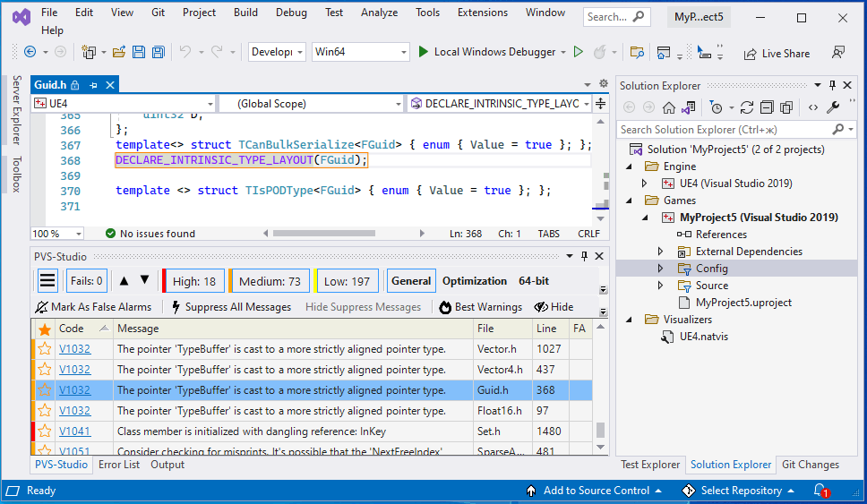Image resolution: width=867 pixels, height=504 pixels.
Task: Click the Show All Files icon
Action: click(786, 107)
